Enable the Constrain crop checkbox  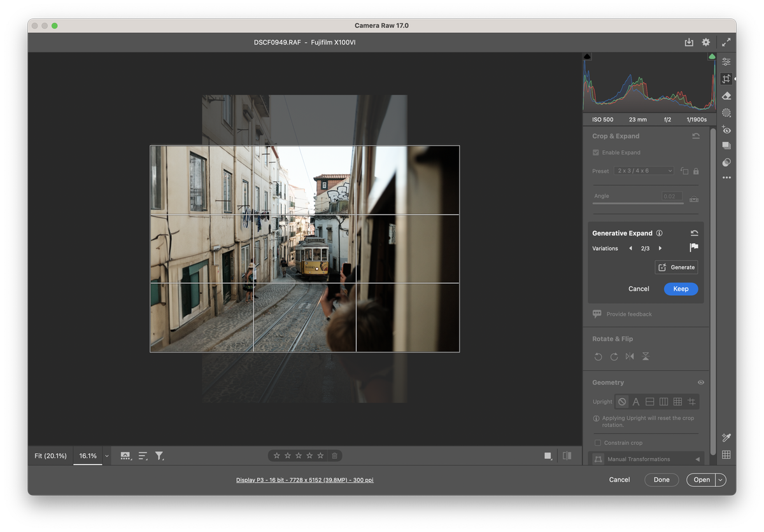click(597, 442)
